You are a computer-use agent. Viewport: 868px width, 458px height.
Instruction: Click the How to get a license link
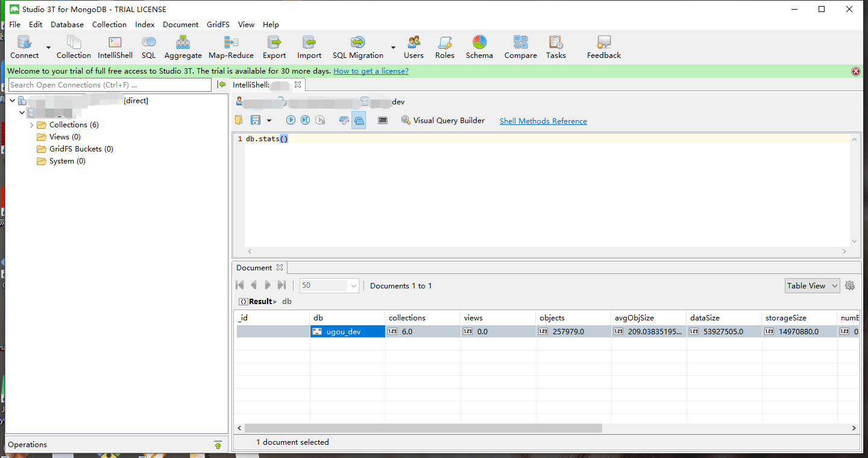(371, 71)
